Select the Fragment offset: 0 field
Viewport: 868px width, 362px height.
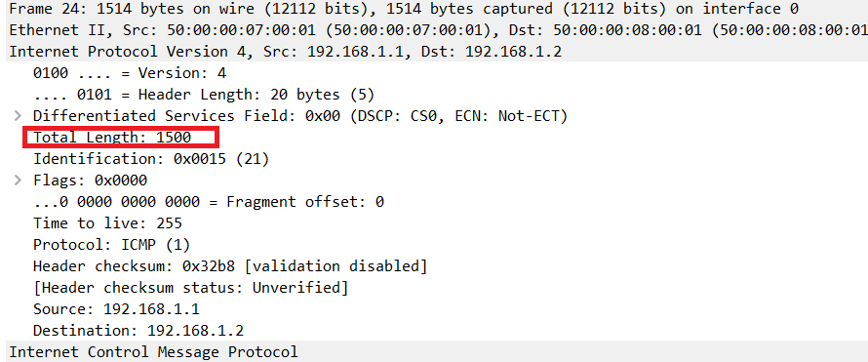pyautogui.click(x=208, y=202)
